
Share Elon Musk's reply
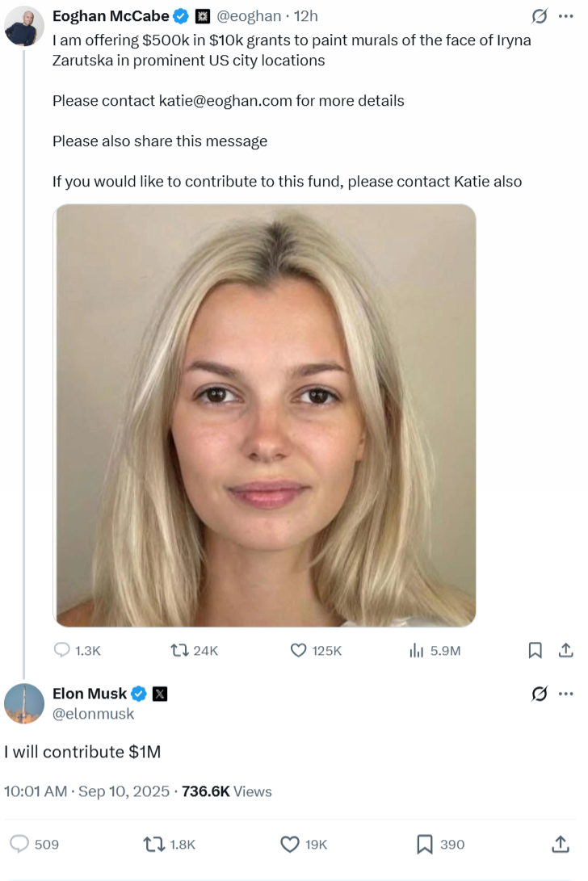(x=561, y=844)
